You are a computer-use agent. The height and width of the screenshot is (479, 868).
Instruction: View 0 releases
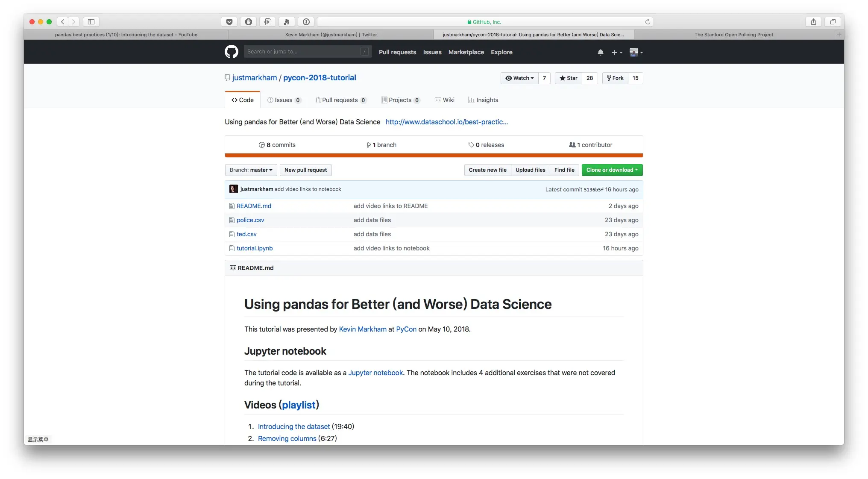click(486, 145)
